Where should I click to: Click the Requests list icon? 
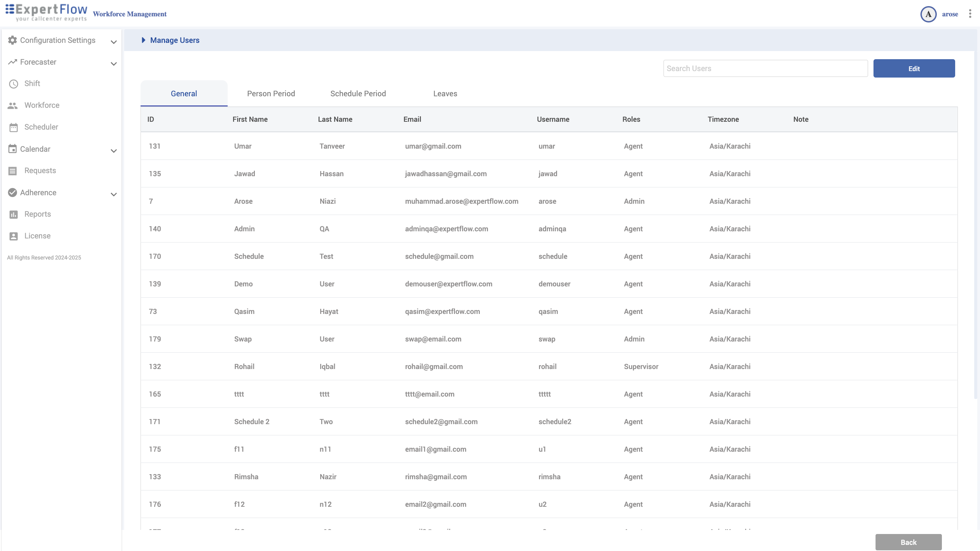point(13,171)
